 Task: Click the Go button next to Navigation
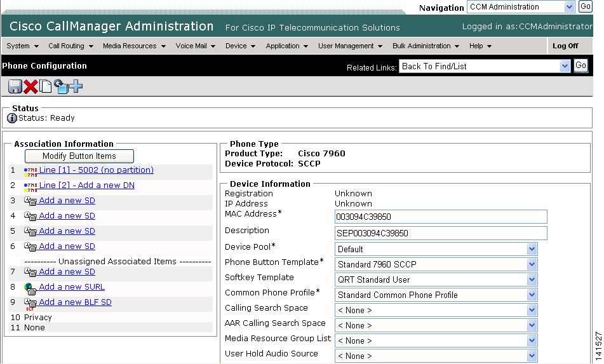(585, 6)
